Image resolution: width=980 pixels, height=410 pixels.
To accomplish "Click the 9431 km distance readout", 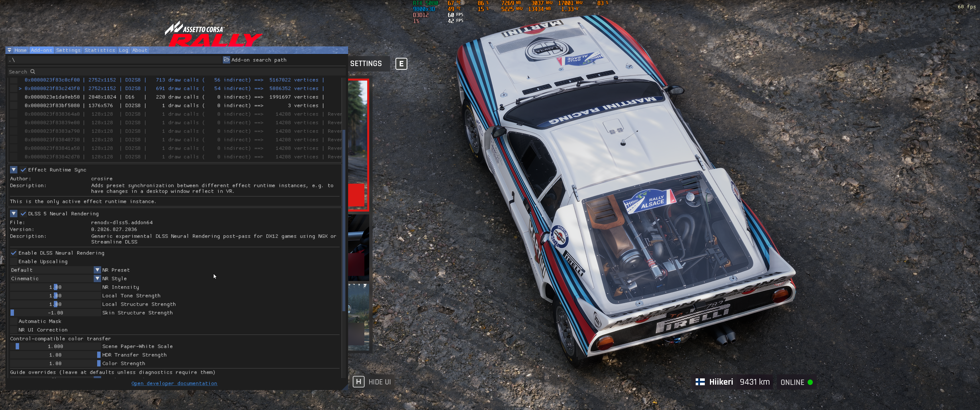I will point(754,382).
